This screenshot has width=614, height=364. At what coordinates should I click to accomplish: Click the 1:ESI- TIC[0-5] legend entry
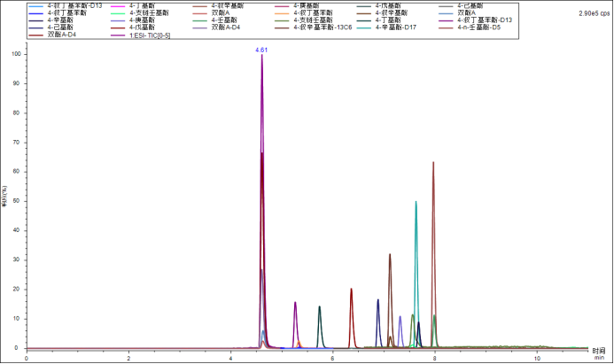[153, 34]
